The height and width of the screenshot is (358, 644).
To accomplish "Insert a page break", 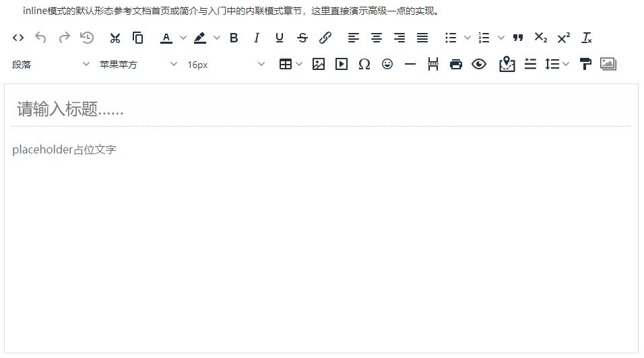I will point(433,65).
